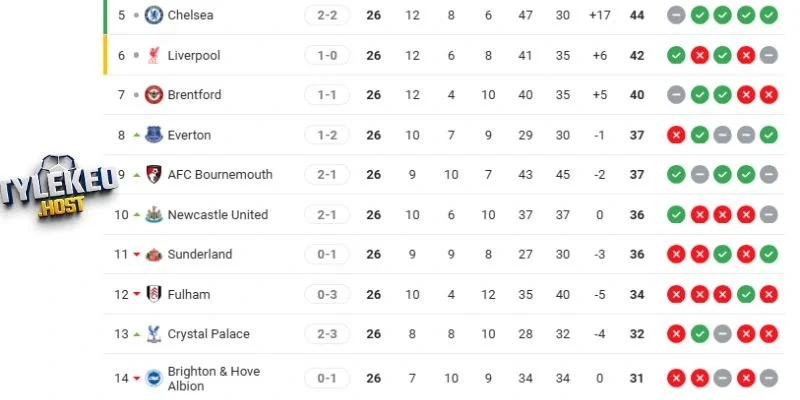
Task: Click the Brentford club crest icon
Action: point(154,95)
